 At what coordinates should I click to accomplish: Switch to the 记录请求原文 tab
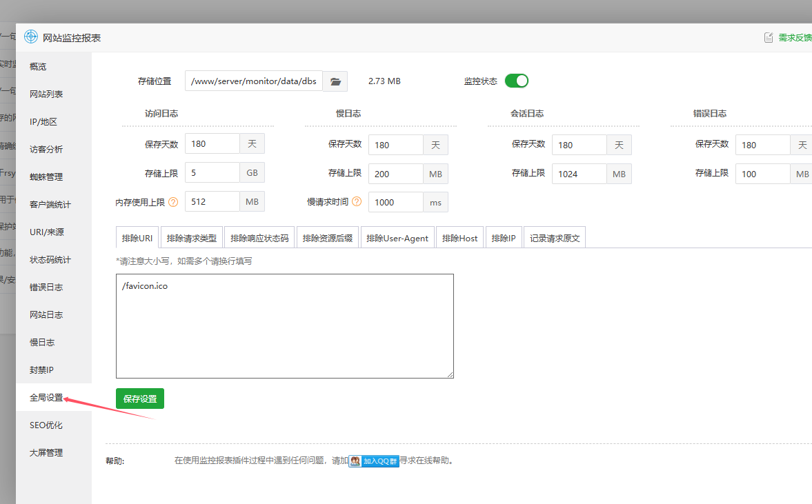(555, 237)
